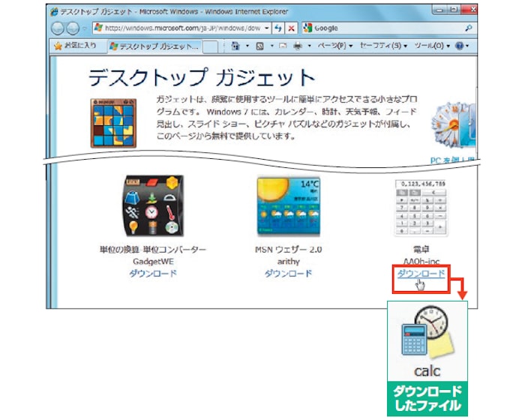522x420 pixels.
Task: Select the デスクトップ ガジェット tab
Action: pos(155,46)
